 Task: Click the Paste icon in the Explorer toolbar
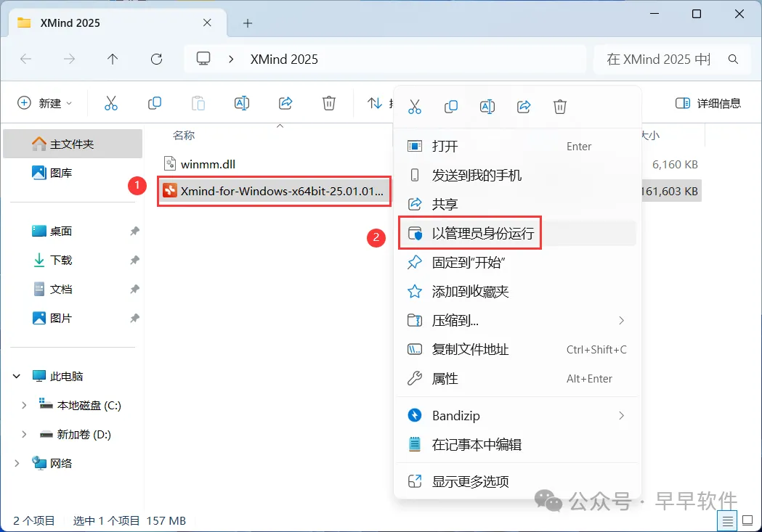click(x=198, y=103)
